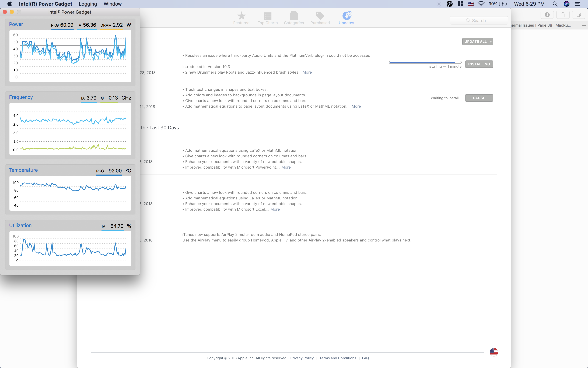Click the Utilization section heading
This screenshot has height=368, width=588.
20,225
